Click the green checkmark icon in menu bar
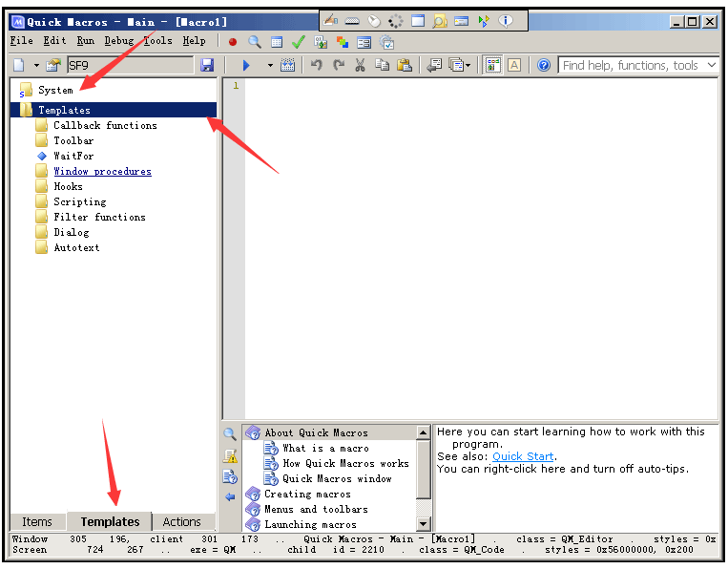The height and width of the screenshot is (569, 728). 299,41
